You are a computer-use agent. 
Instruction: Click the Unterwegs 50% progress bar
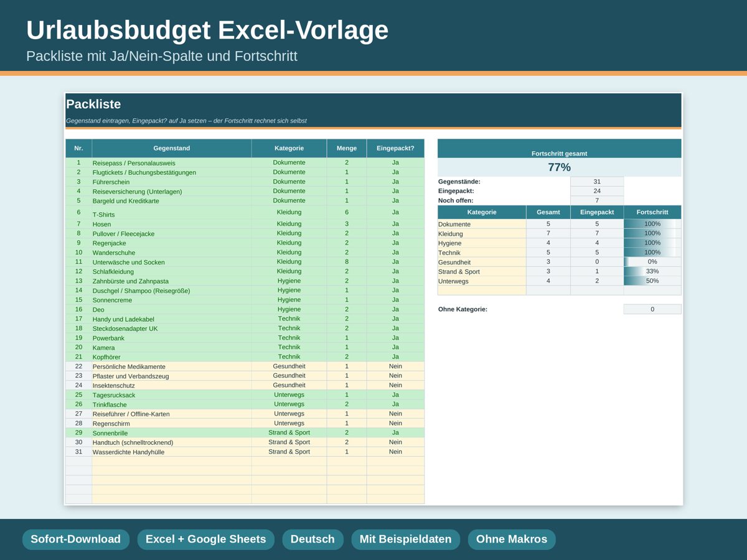pyautogui.click(x=652, y=281)
